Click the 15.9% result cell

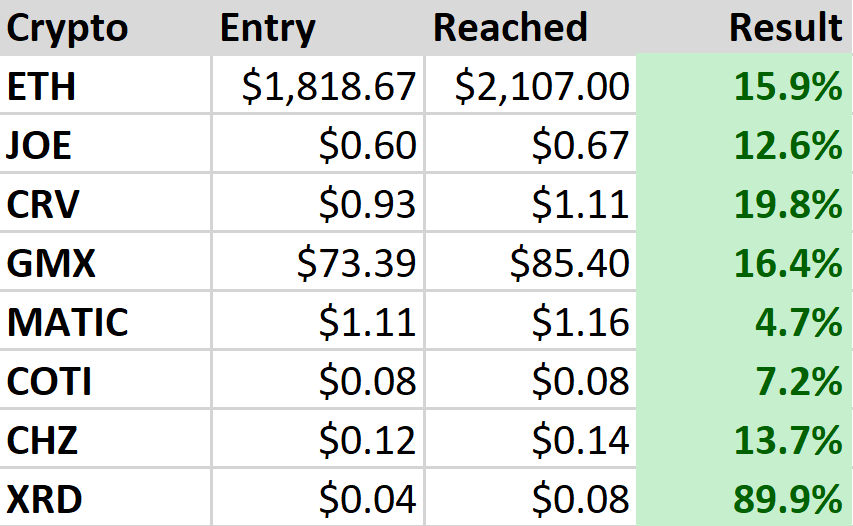788,87
